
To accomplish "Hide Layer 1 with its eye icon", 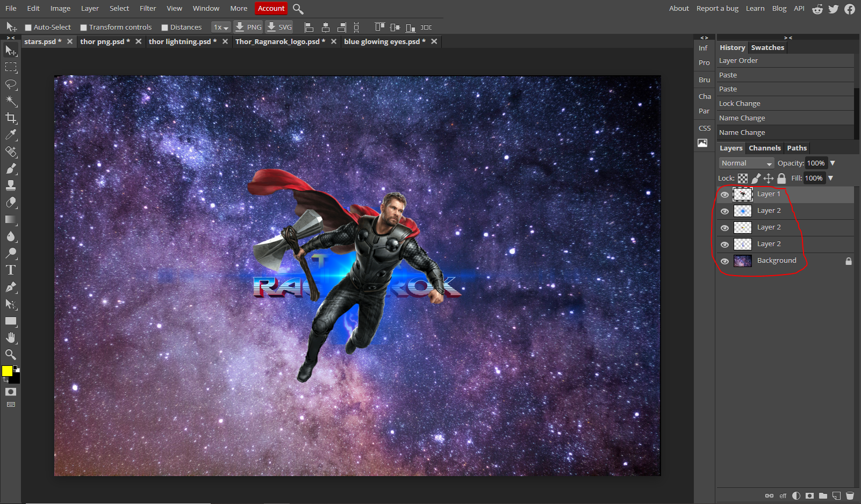I will coord(725,195).
